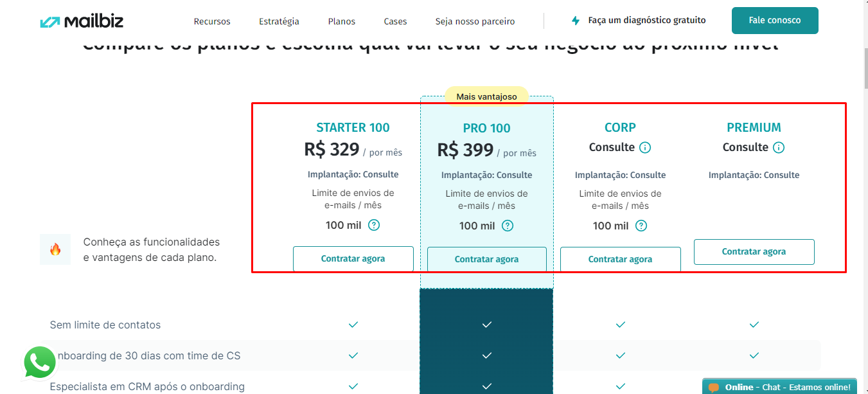This screenshot has height=394, width=868.
Task: Click the Mailbiz logo
Action: pyautogui.click(x=82, y=21)
